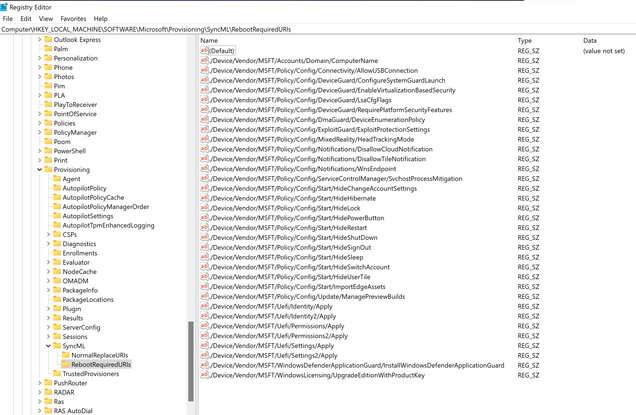This screenshot has width=636, height=415.
Task: Click the icon beside Start/HideUserTile value
Action: pyautogui.click(x=204, y=277)
